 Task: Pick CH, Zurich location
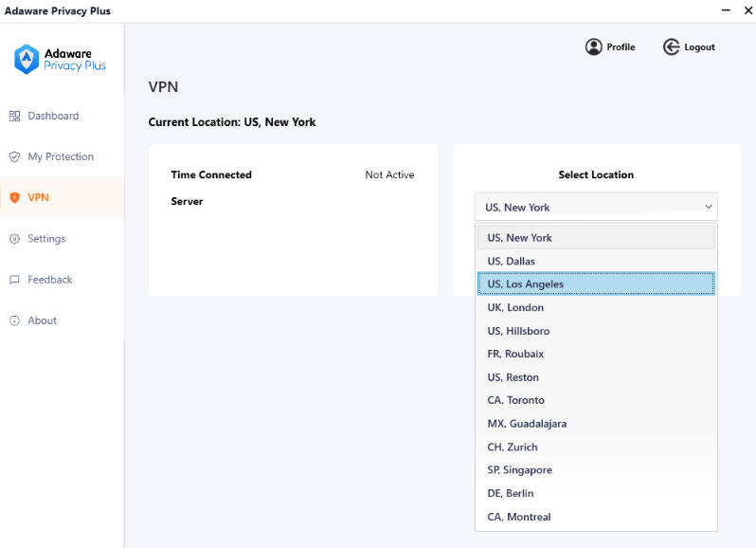(596, 447)
